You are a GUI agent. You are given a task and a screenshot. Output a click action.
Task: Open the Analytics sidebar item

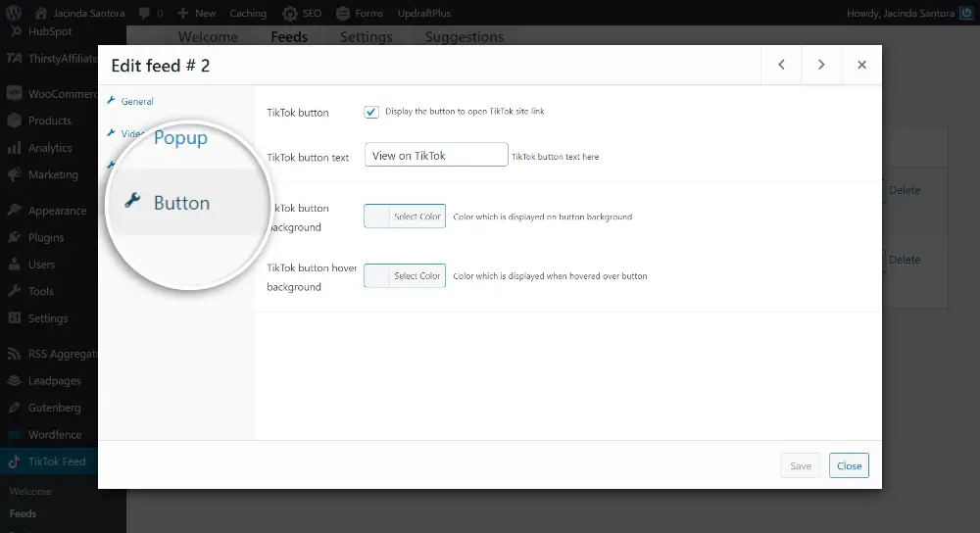click(x=49, y=148)
